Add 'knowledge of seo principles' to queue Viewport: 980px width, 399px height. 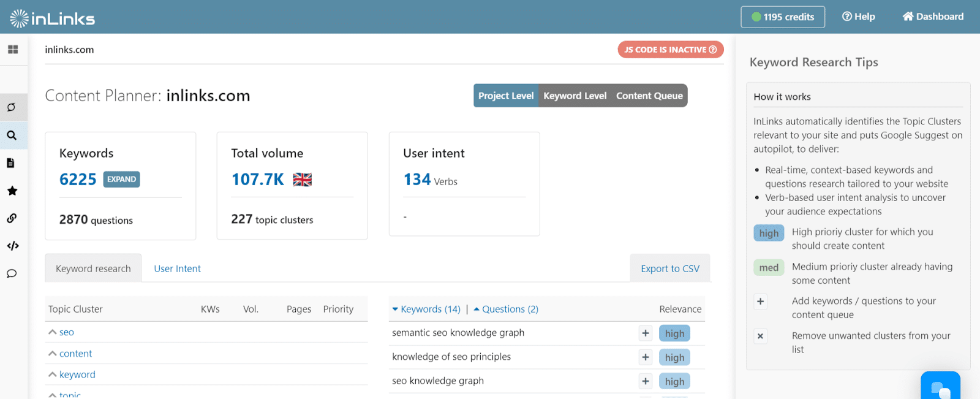pos(646,357)
